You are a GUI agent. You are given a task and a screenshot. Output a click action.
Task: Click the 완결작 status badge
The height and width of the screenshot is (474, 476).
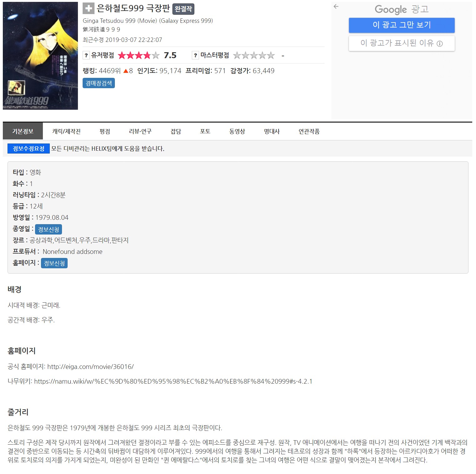(183, 9)
